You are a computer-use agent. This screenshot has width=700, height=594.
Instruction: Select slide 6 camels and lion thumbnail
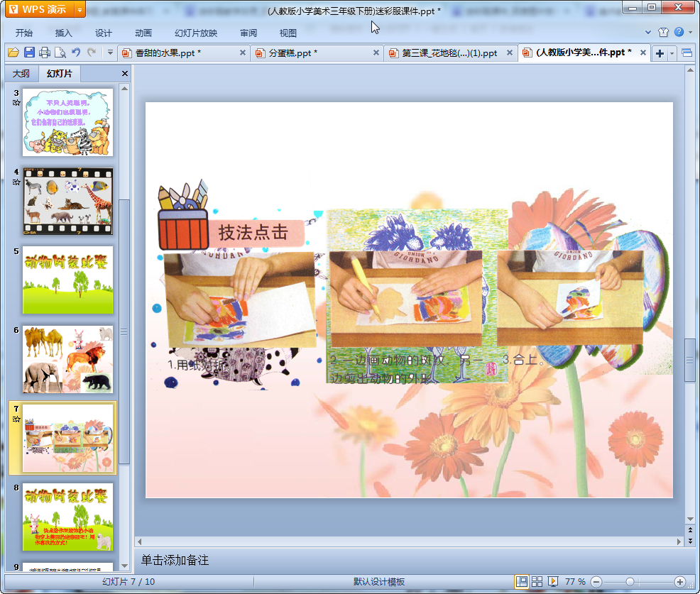pyautogui.click(x=68, y=359)
